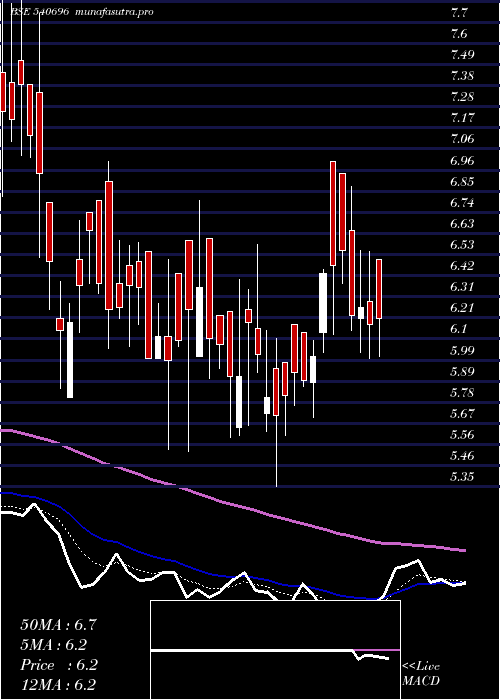
Task: Click the 6.63 price axis label
Action: click(x=462, y=223)
